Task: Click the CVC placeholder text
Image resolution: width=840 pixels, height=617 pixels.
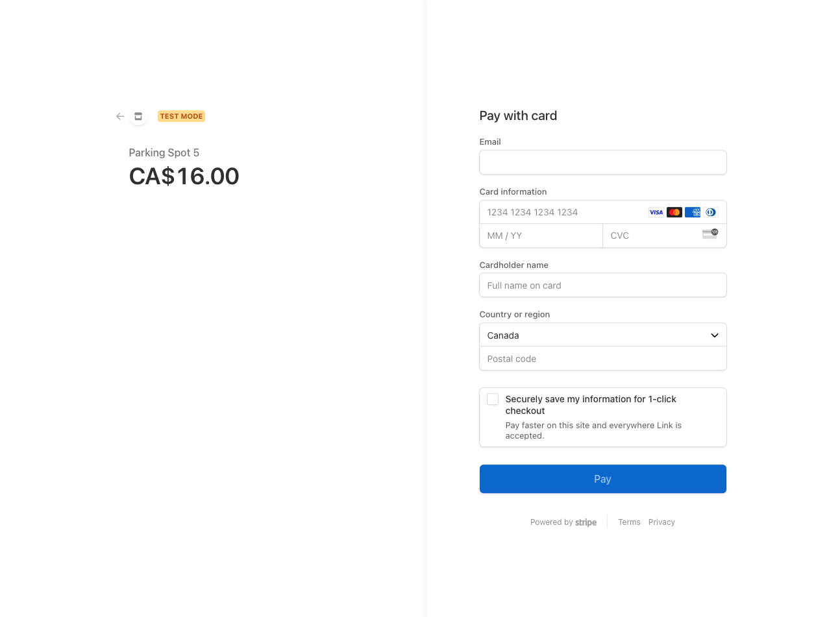Action: (620, 236)
